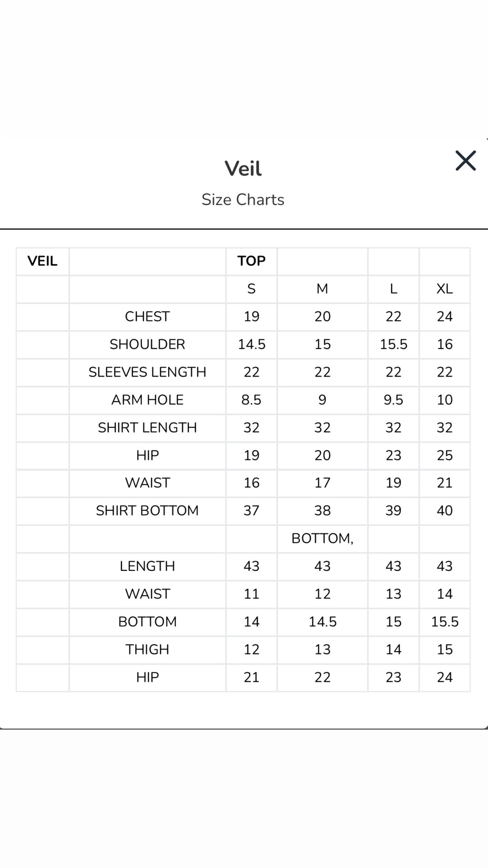Select the TOP section header cell
The width and height of the screenshot is (488, 868).
252,261
